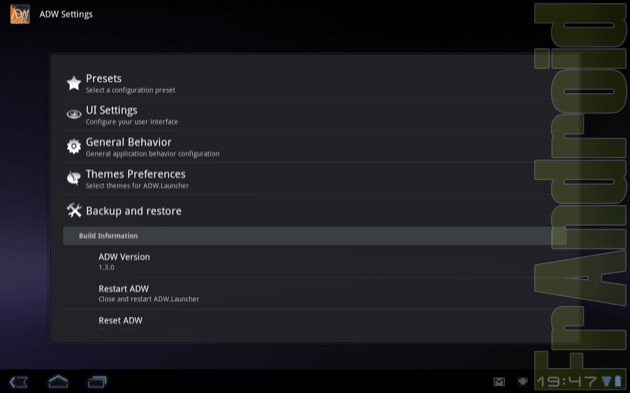Tap the Home navigation button
The width and height of the screenshot is (630, 393).
tap(58, 381)
